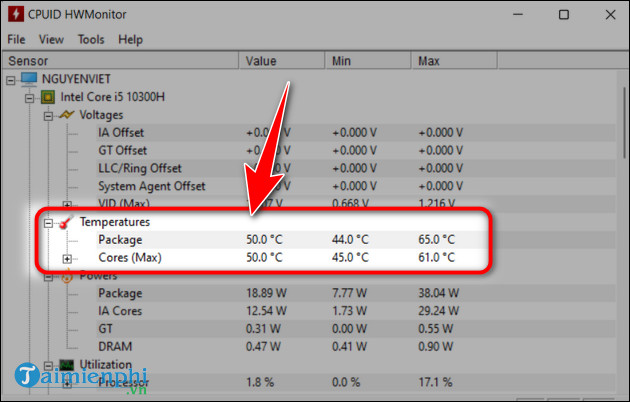Click the 12.54 W IA Cores value
The image size is (630, 402).
(266, 311)
